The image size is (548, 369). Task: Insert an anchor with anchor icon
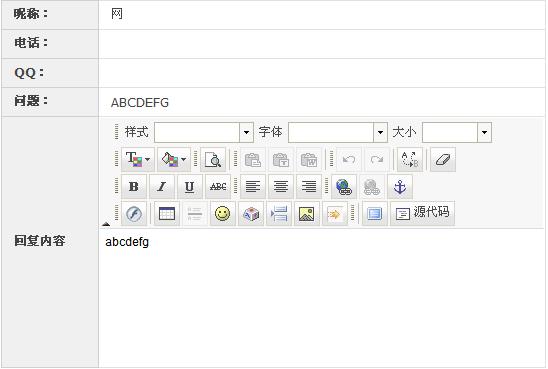click(400, 187)
